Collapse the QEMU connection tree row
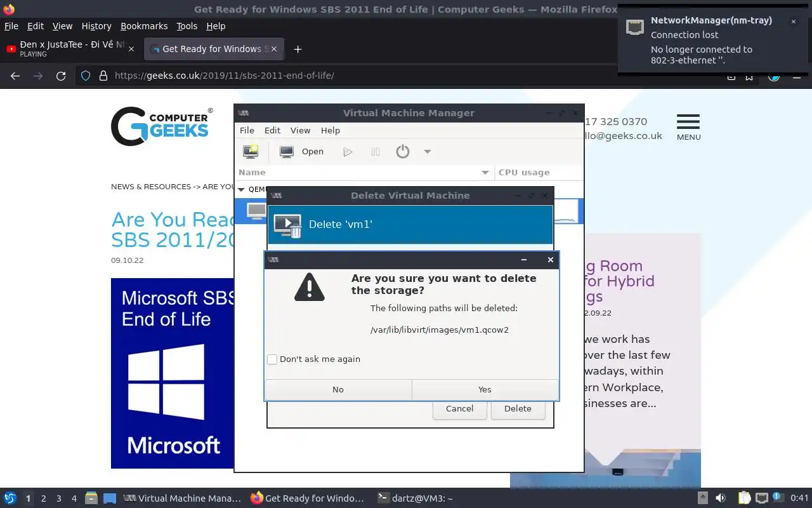Viewport: 812px width, 508px height. (241, 189)
